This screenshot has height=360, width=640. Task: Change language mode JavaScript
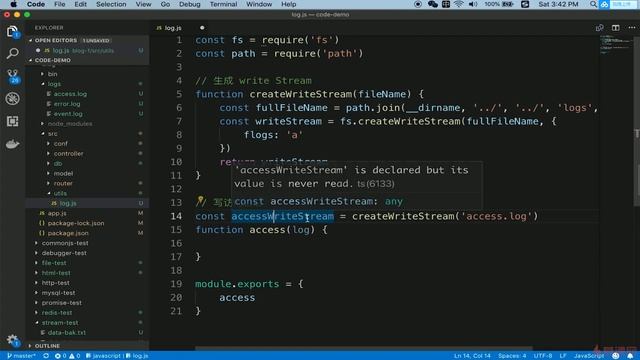click(589, 356)
